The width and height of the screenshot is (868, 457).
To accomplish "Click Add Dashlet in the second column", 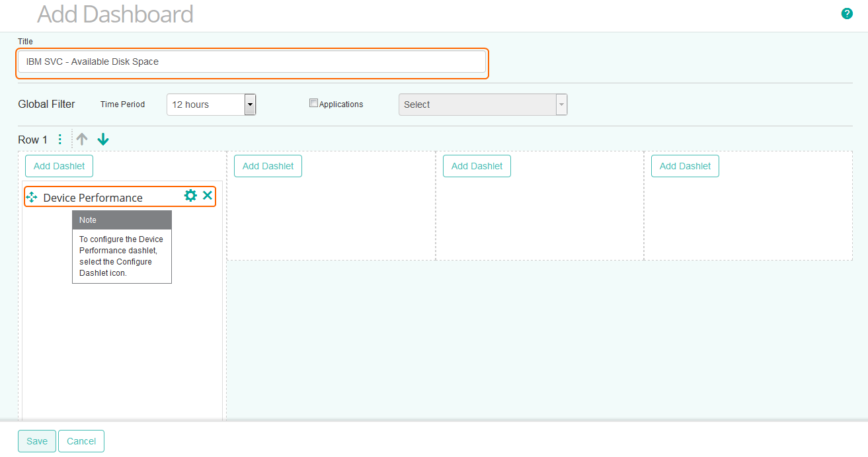I will pyautogui.click(x=268, y=166).
